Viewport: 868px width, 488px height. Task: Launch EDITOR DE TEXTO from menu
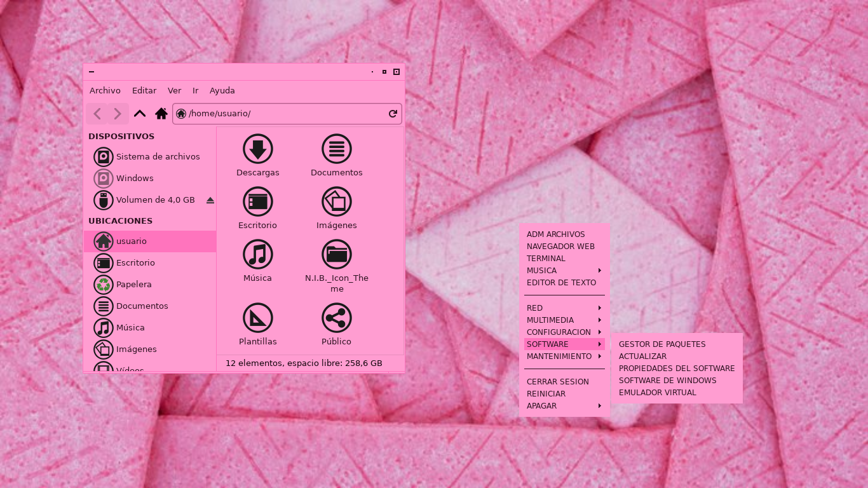click(564, 283)
